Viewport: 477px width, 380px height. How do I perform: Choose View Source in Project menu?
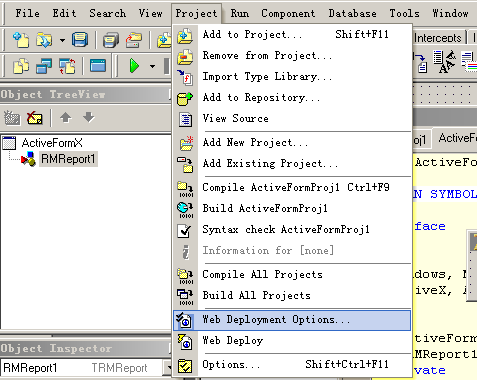tap(292, 118)
